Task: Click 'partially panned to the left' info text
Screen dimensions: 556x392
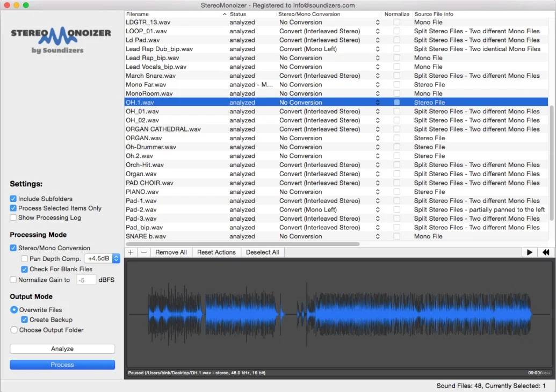Action: click(x=507, y=210)
